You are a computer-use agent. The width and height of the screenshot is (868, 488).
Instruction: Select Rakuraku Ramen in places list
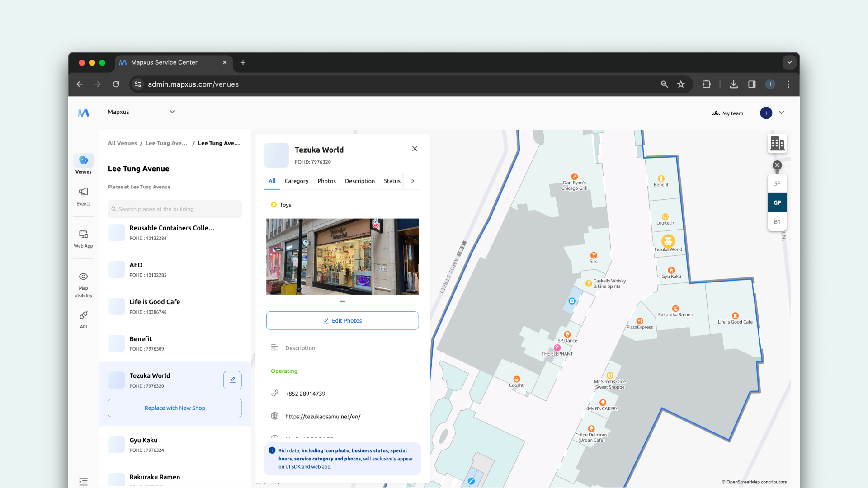pos(175,479)
